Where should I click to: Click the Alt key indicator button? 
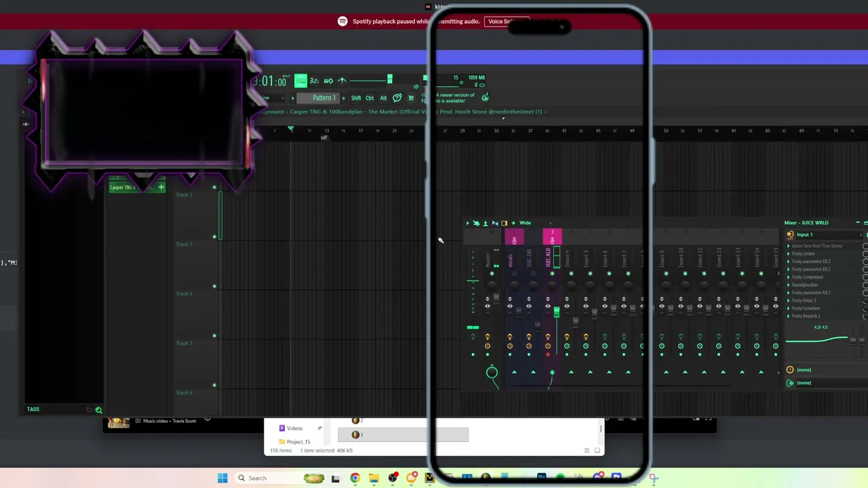[x=383, y=98]
